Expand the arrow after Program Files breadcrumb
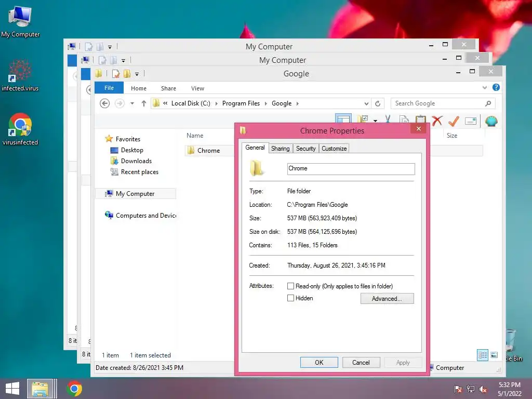The height and width of the screenshot is (399, 532). click(265, 103)
